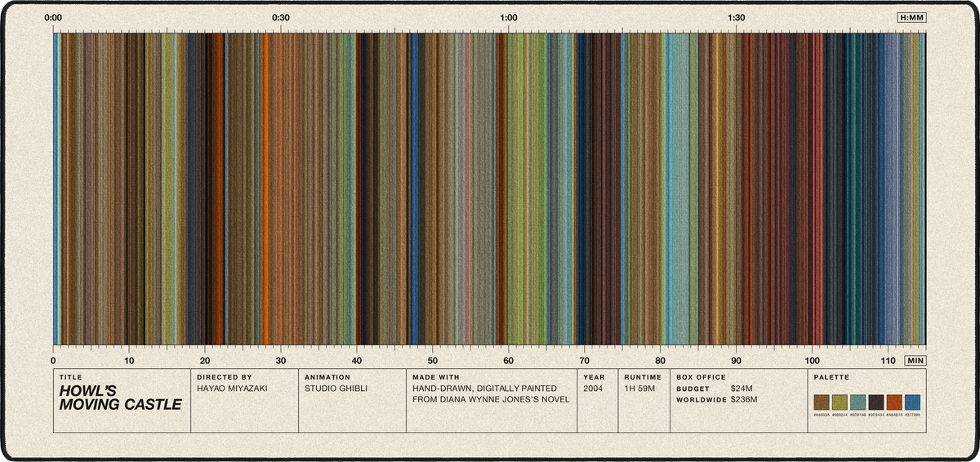Image resolution: width=980 pixels, height=462 pixels.
Task: Click the 110 minute axis label
Action: 888,360
